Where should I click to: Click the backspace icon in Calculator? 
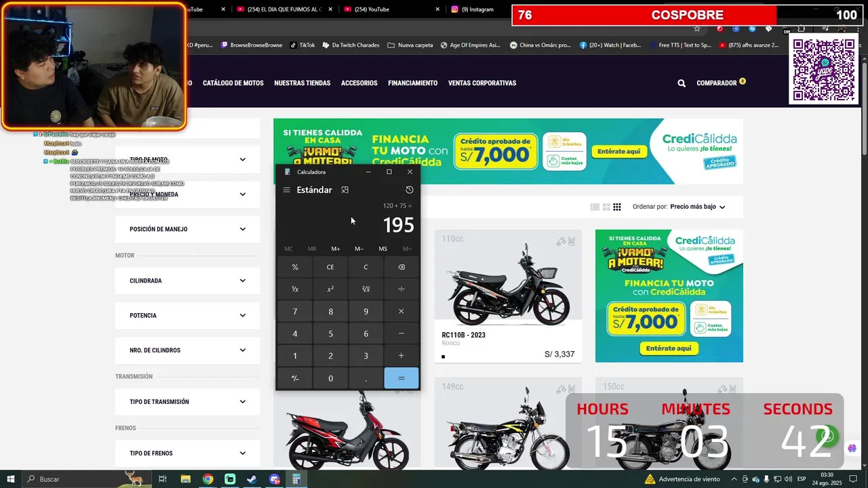(x=401, y=267)
